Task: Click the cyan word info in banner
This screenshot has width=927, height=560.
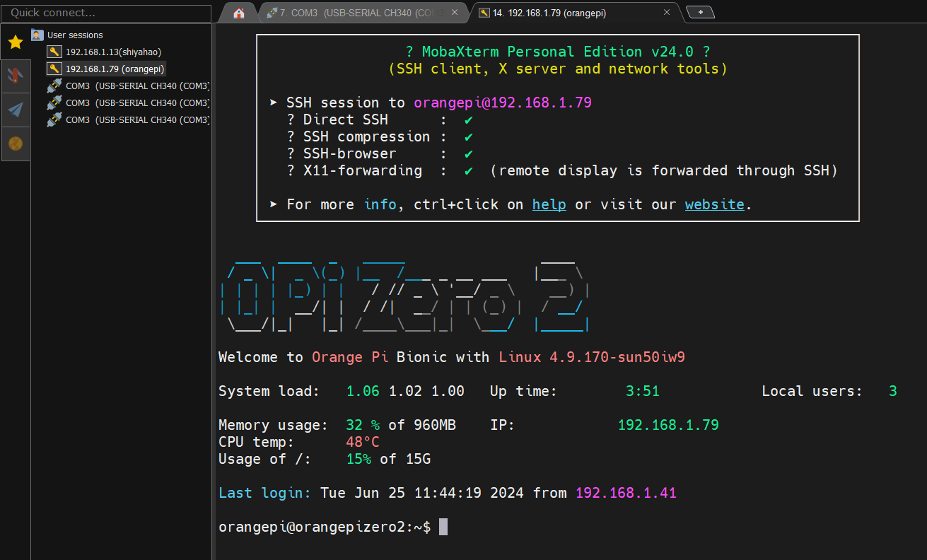Action: [380, 204]
